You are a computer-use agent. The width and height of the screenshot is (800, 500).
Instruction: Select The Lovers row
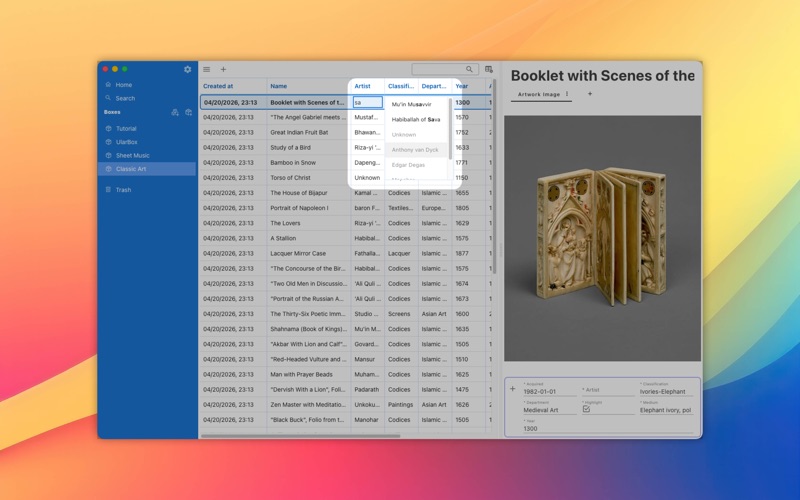click(x=345, y=223)
